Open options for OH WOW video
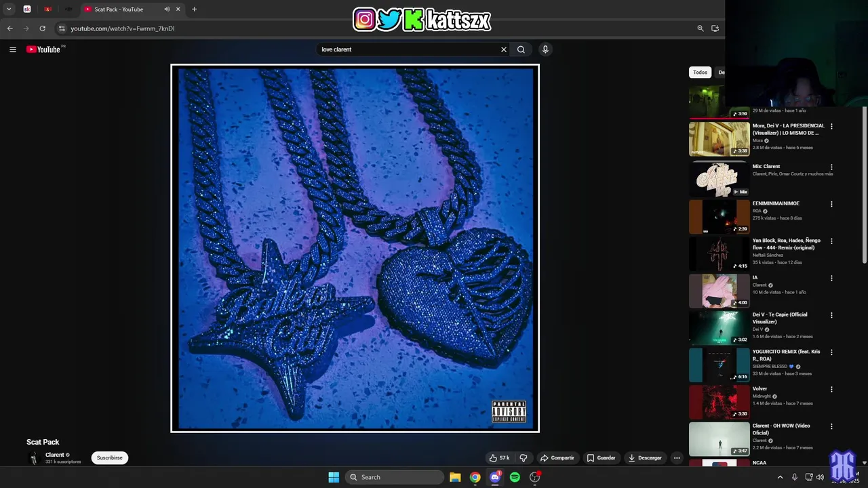 coord(831,426)
